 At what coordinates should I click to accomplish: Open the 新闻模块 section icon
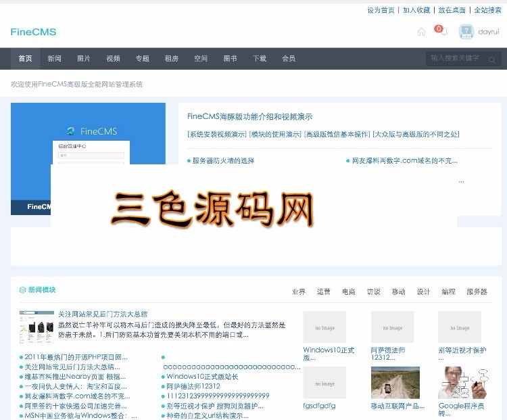(x=22, y=290)
